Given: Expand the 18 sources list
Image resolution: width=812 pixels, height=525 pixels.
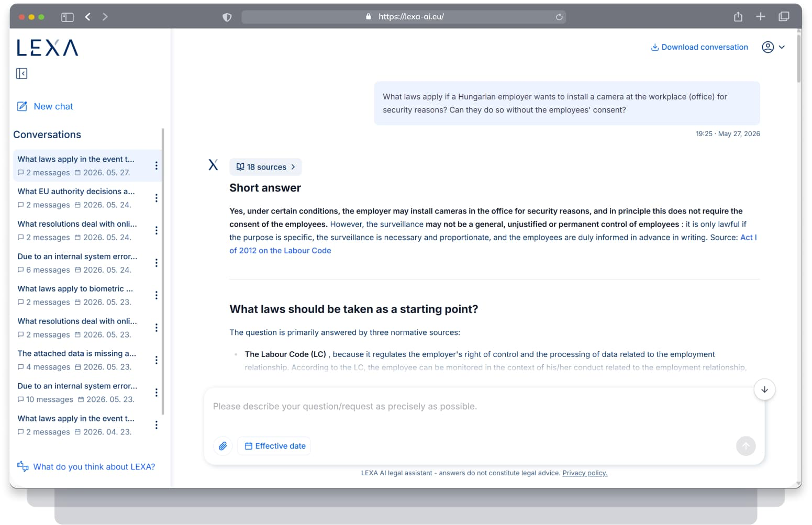Looking at the screenshot, I should 265,167.
